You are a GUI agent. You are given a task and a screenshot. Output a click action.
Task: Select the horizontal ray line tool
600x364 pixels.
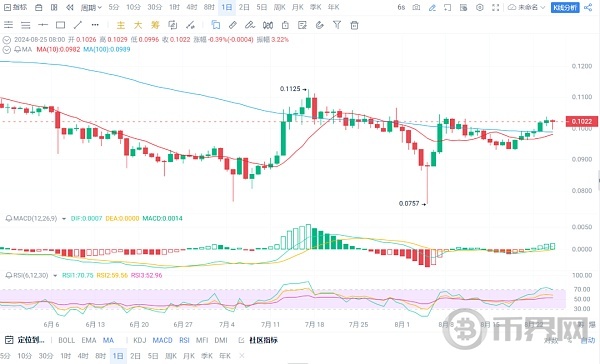43,25
